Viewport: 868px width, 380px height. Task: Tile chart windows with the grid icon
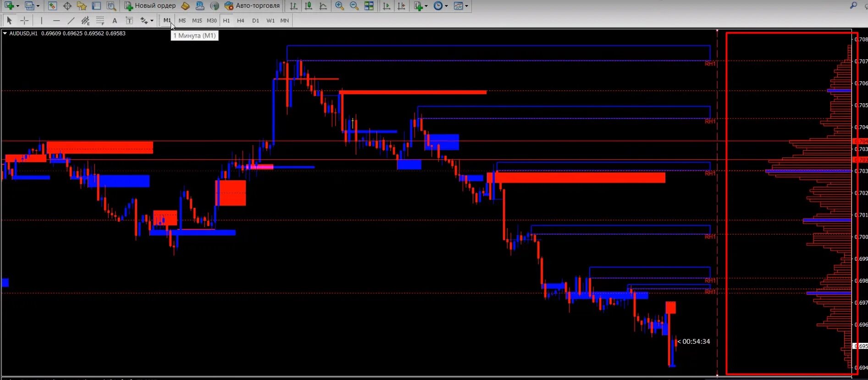[369, 6]
